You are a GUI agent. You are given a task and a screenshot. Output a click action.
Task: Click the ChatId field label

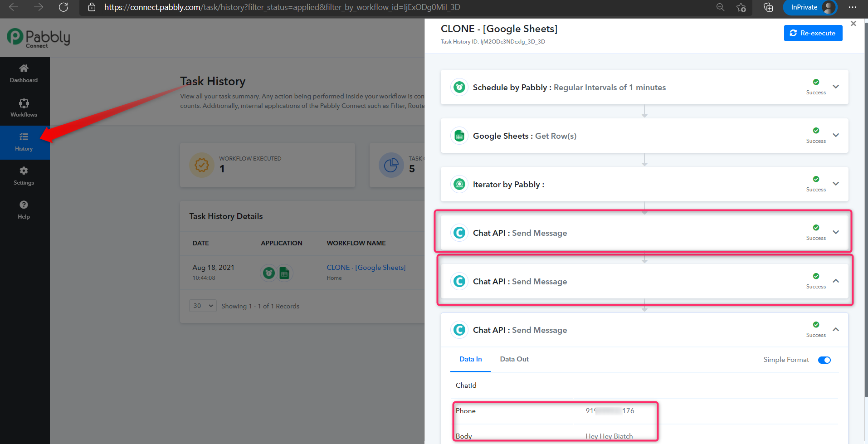tap(466, 385)
